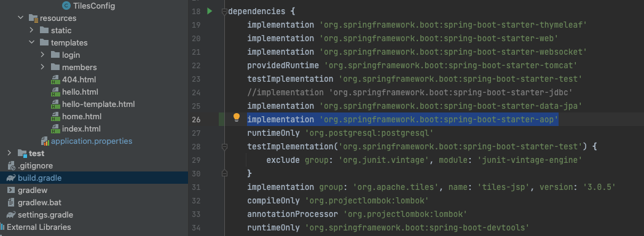
Task: Click the members folder icon
Action: point(55,68)
